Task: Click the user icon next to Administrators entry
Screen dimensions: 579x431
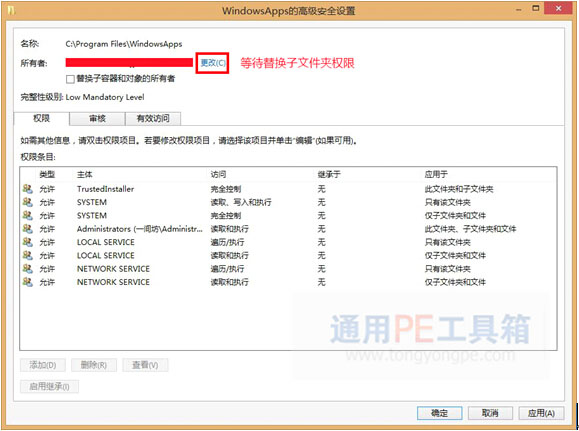Action: tap(27, 229)
